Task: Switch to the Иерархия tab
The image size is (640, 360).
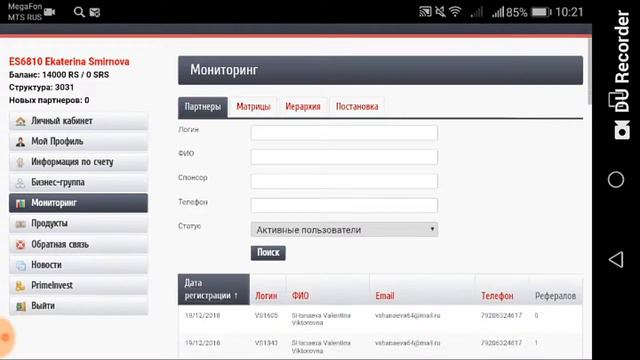Action: [x=303, y=107]
